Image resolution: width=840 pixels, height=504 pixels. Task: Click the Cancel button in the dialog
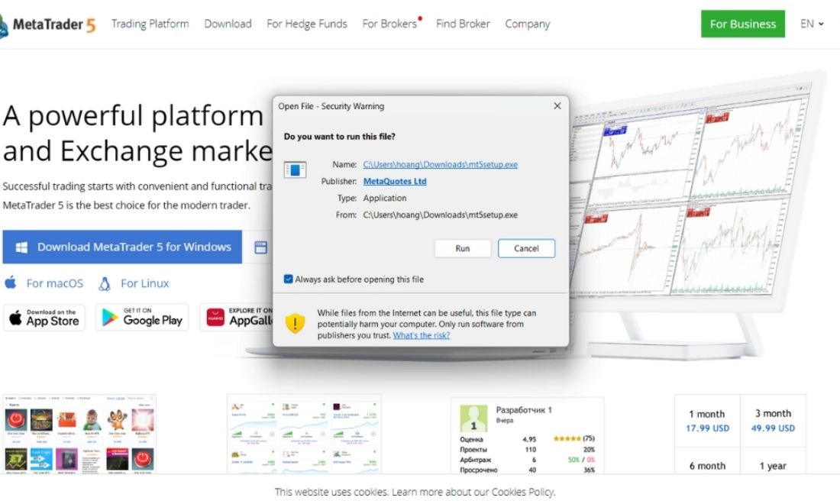526,248
